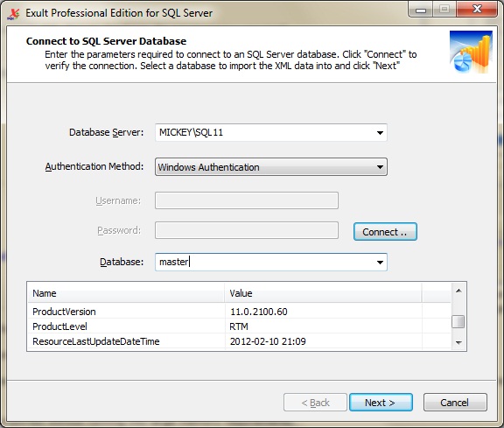Image resolution: width=504 pixels, height=428 pixels.
Task: Sort properties by the Value column header
Action: click(324, 293)
